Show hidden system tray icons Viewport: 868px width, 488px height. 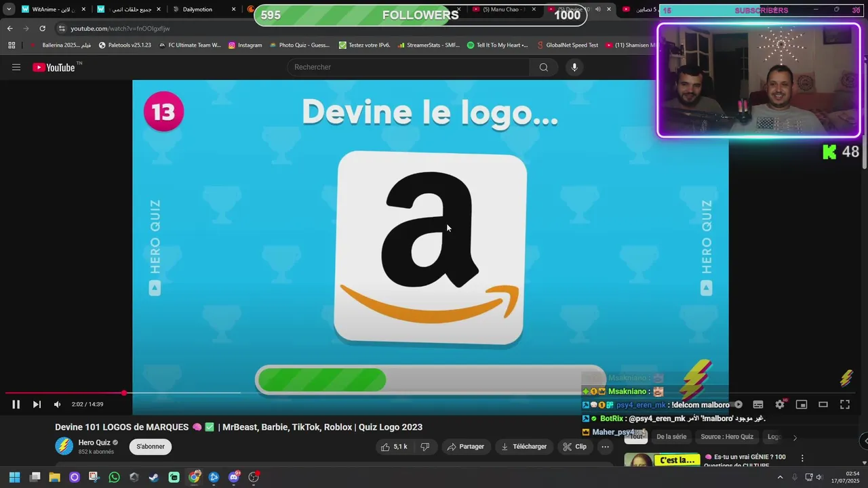click(x=780, y=477)
